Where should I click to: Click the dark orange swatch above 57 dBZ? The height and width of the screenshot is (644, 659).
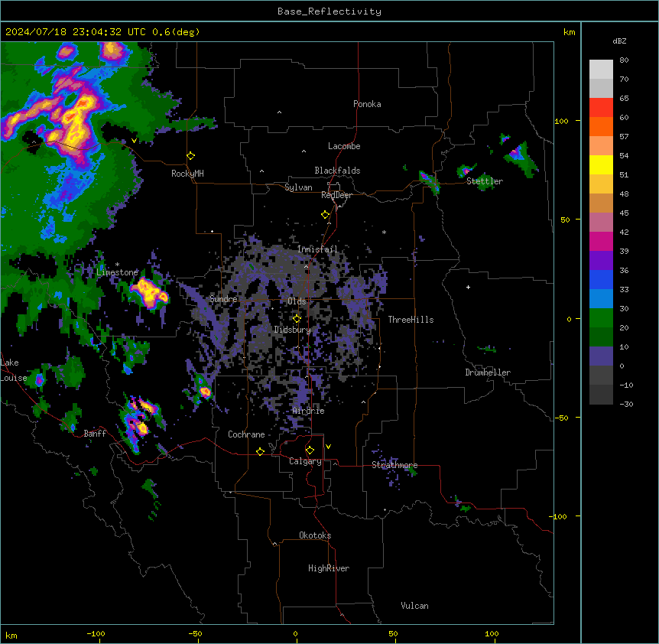pyautogui.click(x=601, y=126)
